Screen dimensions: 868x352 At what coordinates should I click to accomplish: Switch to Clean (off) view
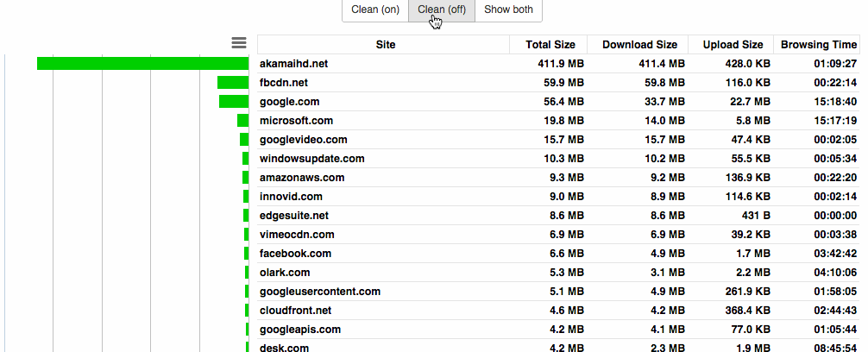tap(441, 10)
